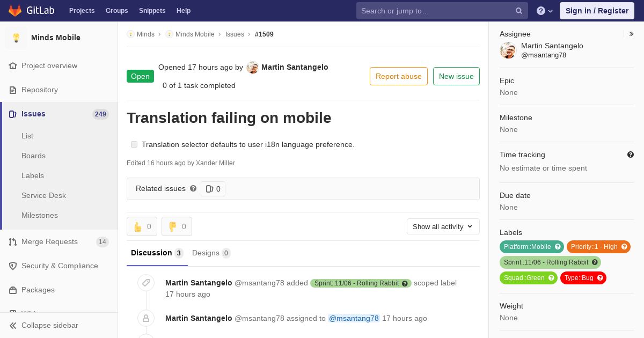Click the red Type::Bug label
The image size is (644, 338).
(x=579, y=278)
